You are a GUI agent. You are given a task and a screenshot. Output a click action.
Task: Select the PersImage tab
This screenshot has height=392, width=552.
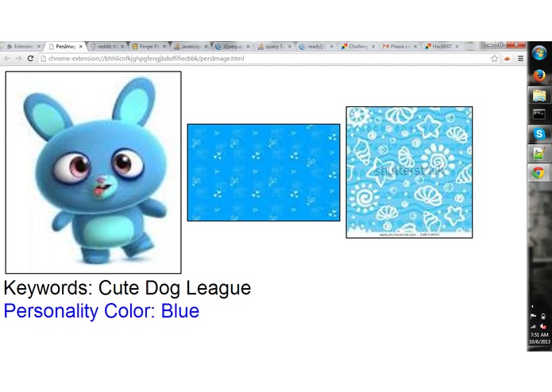[65, 46]
